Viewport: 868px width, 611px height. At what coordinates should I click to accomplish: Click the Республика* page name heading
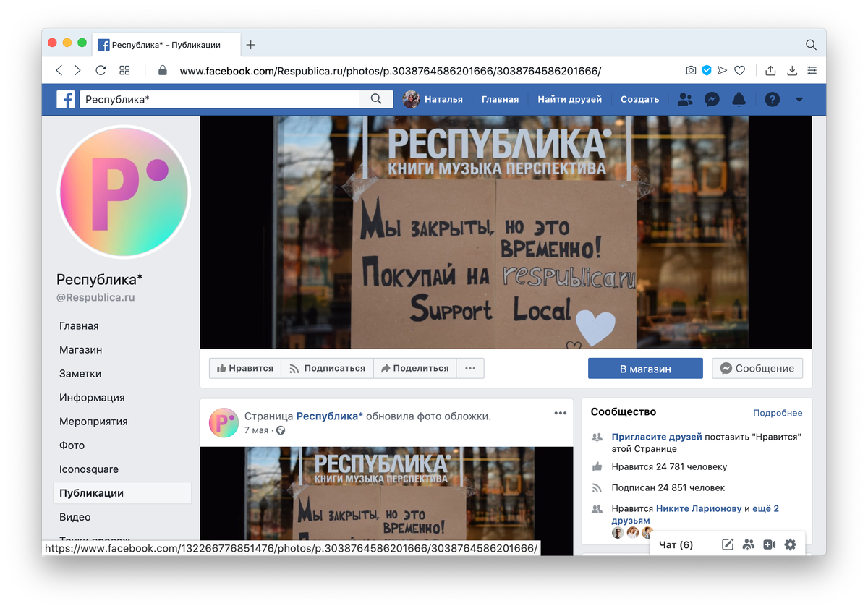point(100,279)
